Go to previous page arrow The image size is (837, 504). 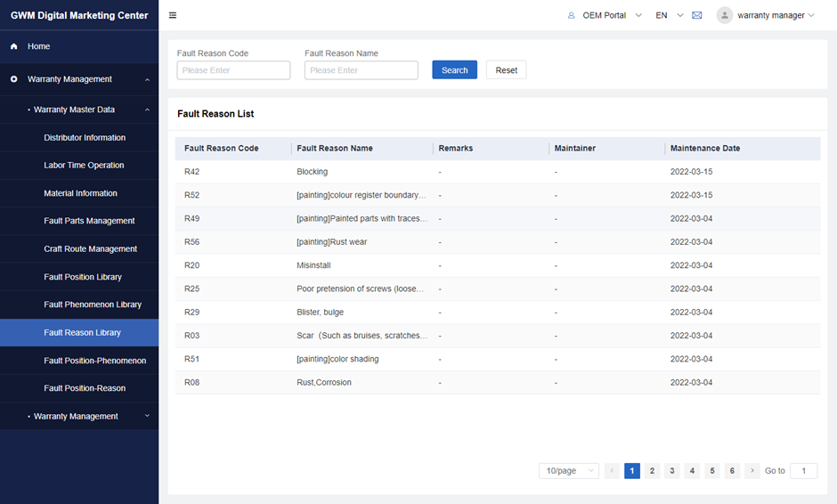click(x=612, y=471)
